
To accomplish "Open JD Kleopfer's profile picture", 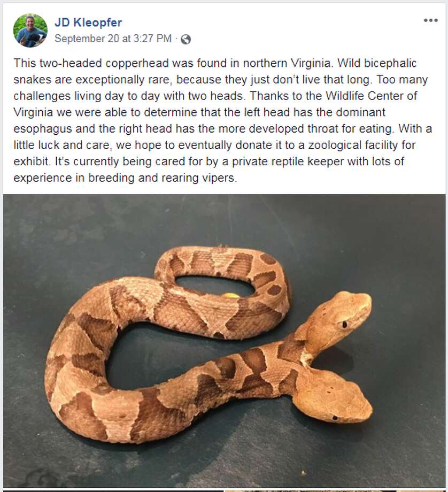I will [x=30, y=30].
